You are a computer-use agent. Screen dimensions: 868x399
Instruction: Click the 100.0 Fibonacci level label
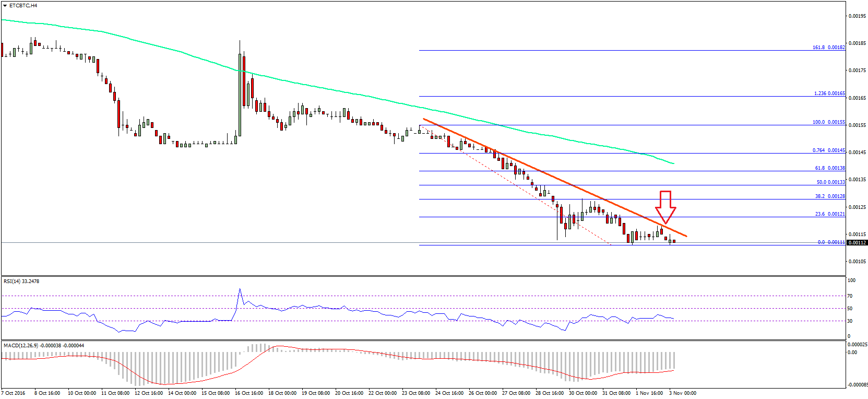(x=828, y=122)
